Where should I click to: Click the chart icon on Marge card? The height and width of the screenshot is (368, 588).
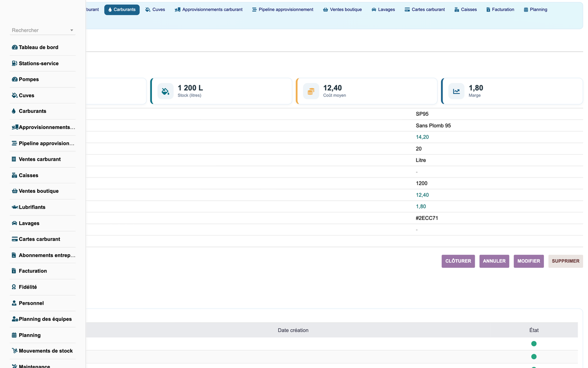click(456, 91)
